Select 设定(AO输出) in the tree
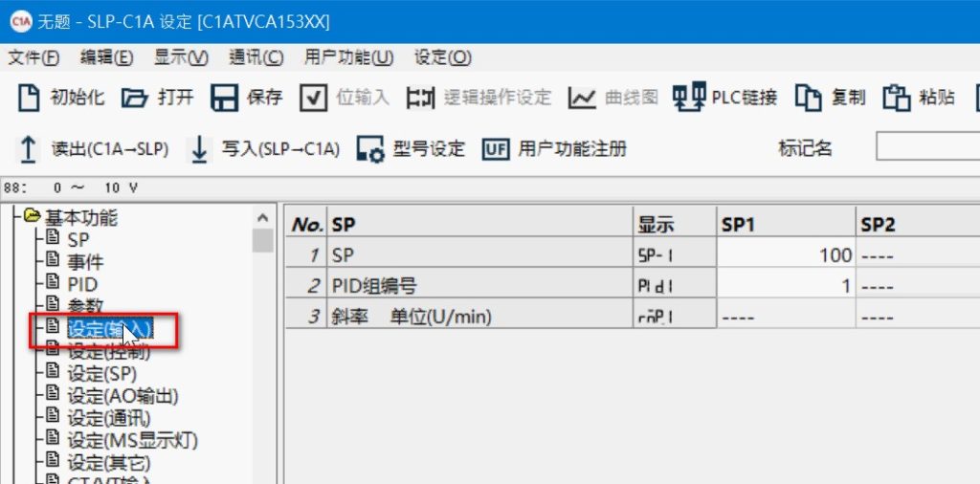 (122, 396)
